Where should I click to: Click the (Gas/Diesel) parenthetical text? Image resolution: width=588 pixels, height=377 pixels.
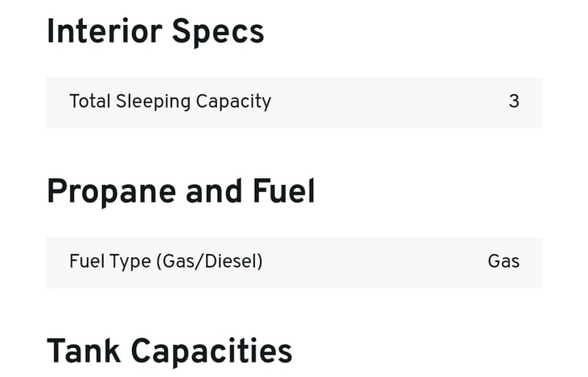click(x=209, y=261)
